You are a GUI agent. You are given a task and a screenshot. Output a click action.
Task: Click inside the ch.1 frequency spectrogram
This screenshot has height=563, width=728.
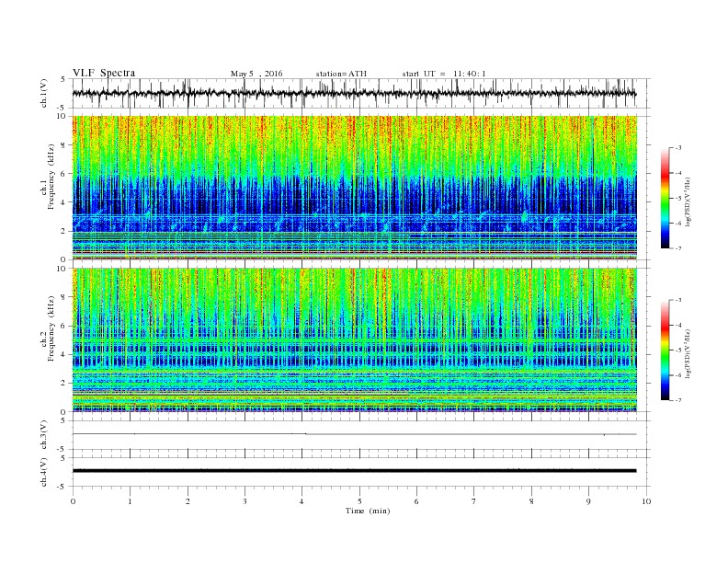coord(355,188)
